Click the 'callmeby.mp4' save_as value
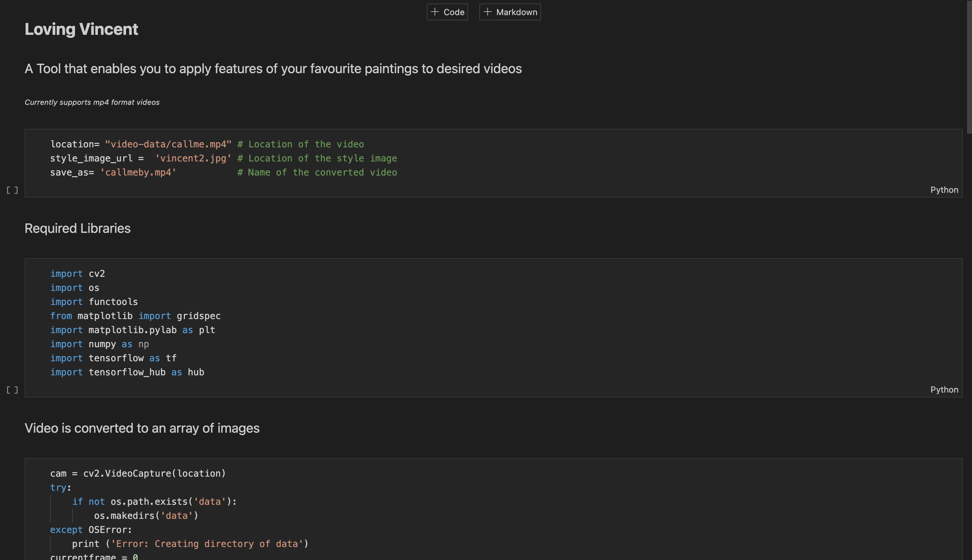Viewport: 972px width, 560px height. [x=138, y=172]
